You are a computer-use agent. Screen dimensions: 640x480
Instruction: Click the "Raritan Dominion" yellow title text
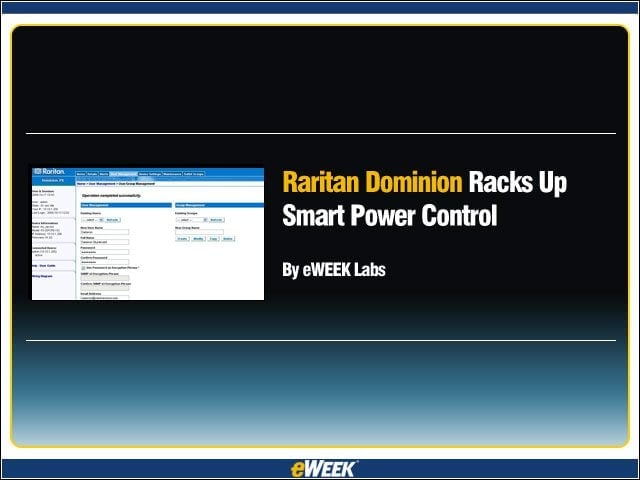point(372,182)
